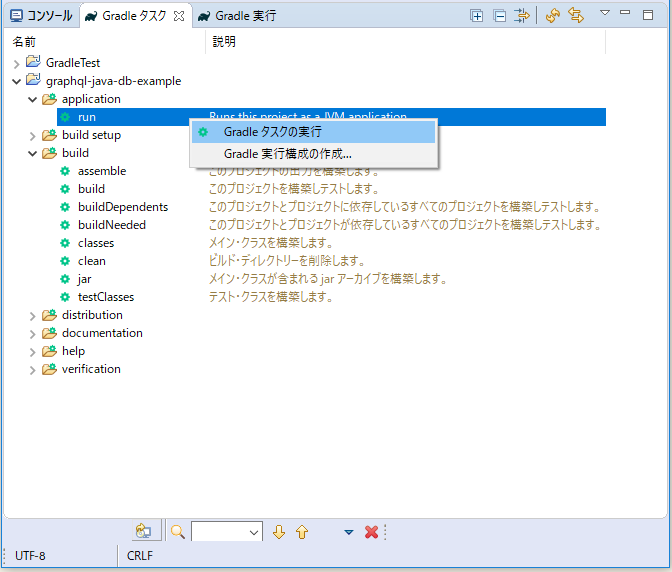Viewport: 672px width, 572px height.
Task: Click the clean task description text
Action: (287, 261)
